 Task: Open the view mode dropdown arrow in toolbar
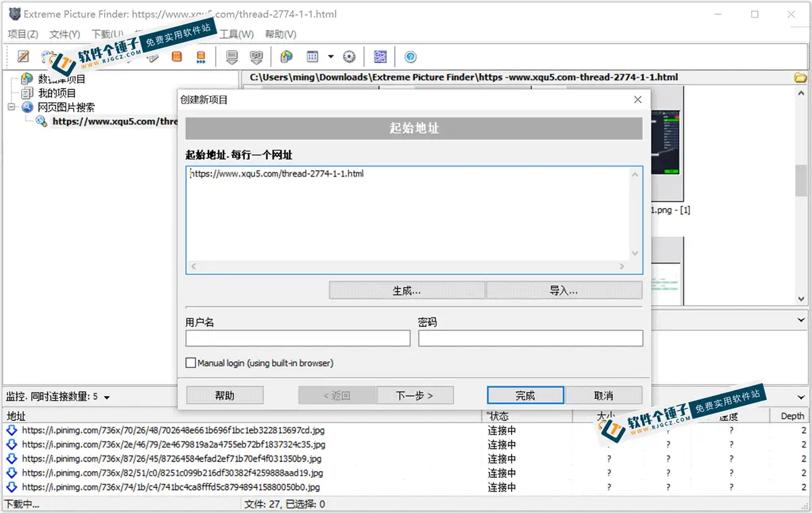click(331, 57)
